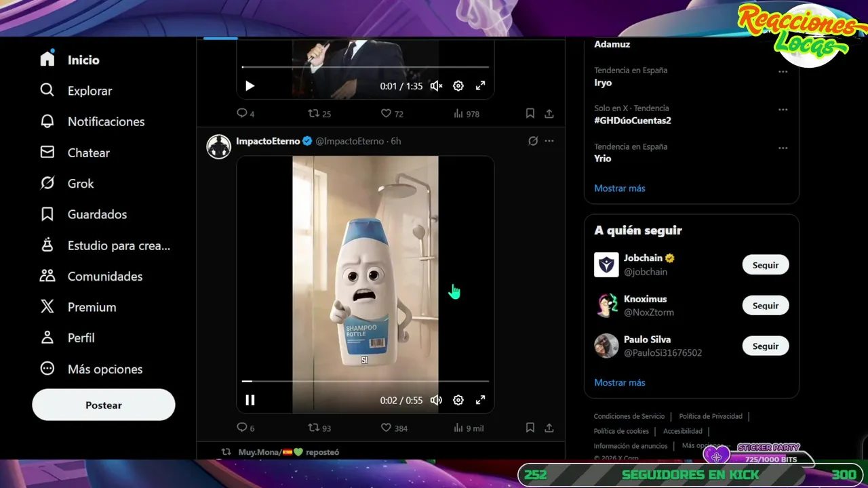This screenshot has height=488, width=868.
Task: Open the Premium X logo icon
Action: [x=47, y=307]
